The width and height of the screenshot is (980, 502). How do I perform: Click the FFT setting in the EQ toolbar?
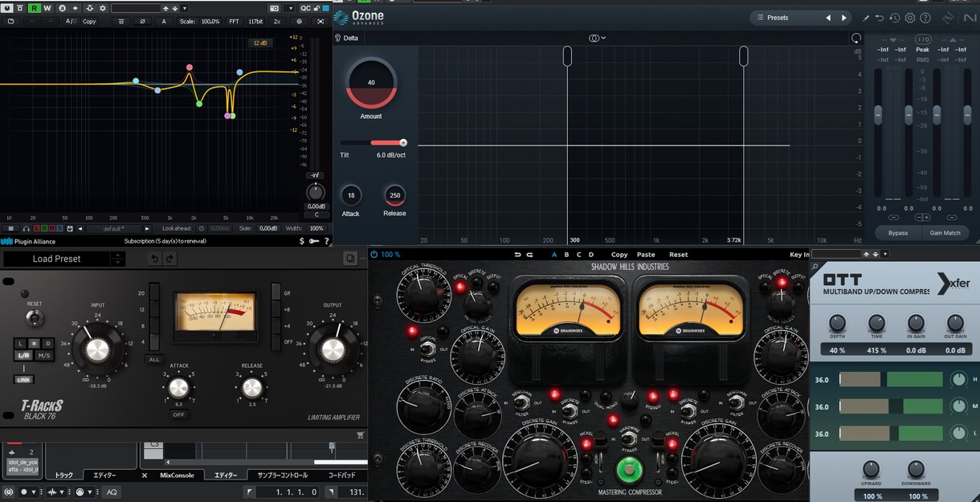[x=234, y=22]
